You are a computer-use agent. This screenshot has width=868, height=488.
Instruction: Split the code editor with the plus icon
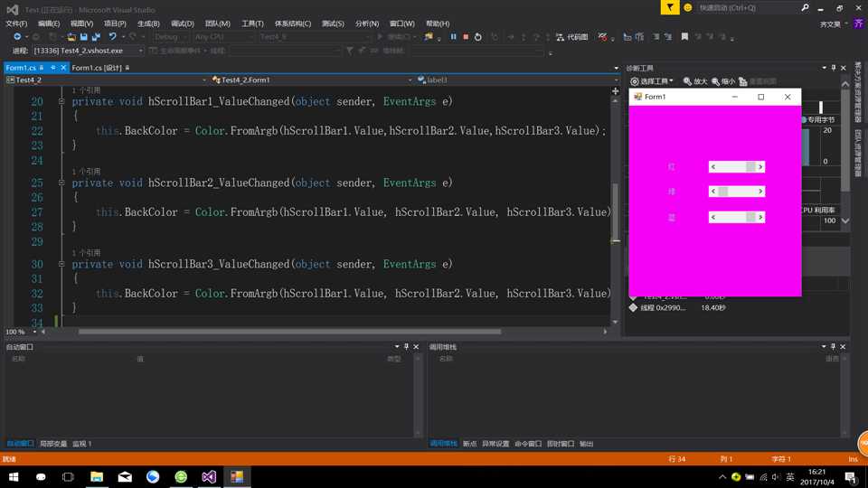click(615, 91)
